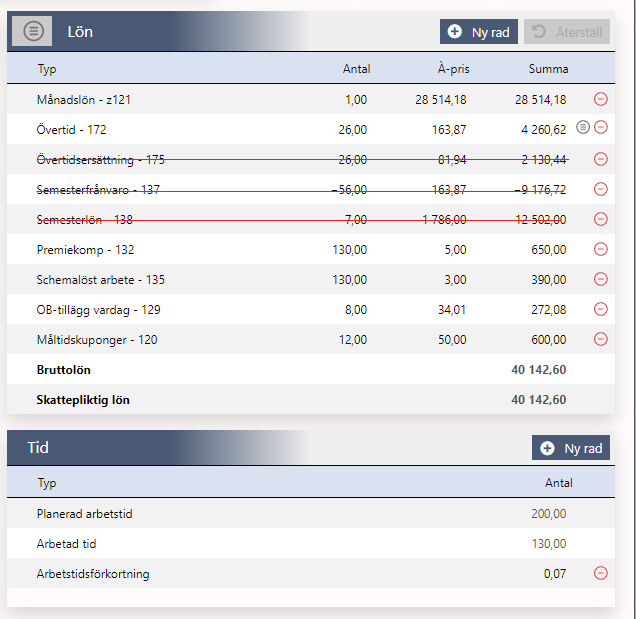
Task: Click the Skattepliktig lön label
Action: tap(83, 400)
